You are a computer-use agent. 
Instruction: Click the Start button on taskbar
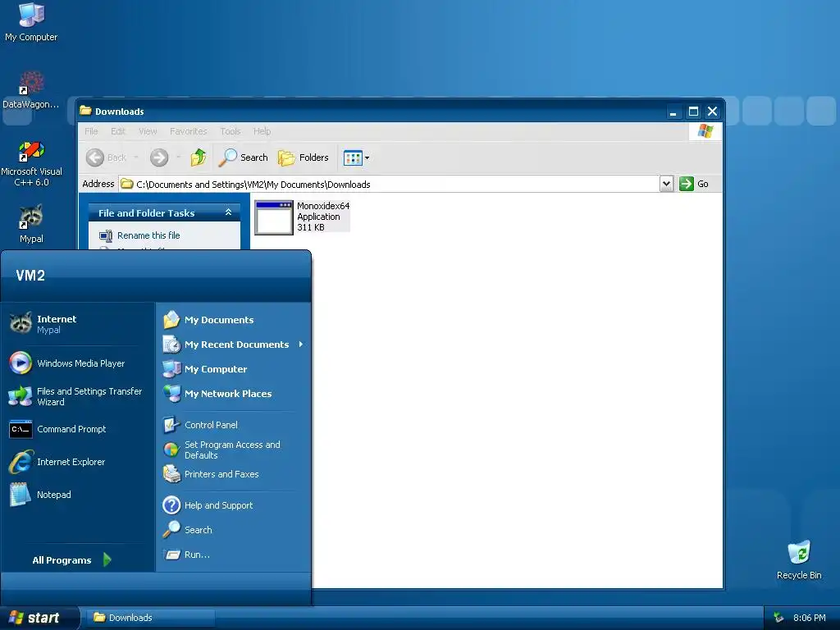(39, 618)
